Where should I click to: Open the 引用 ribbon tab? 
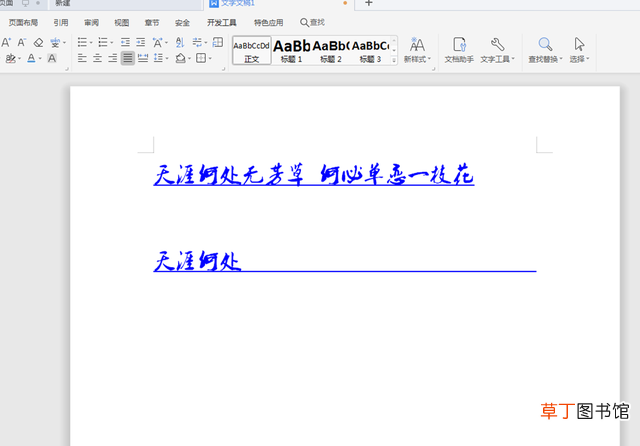(61, 23)
